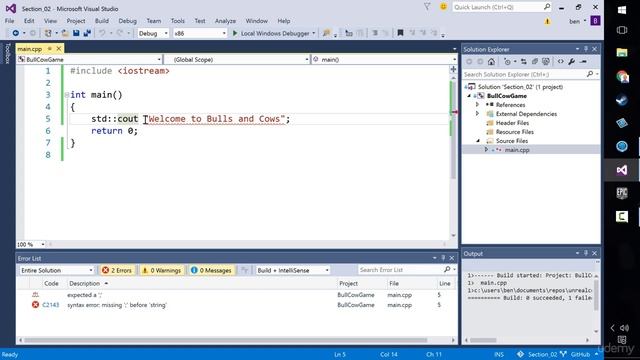Click the Save All icon
This screenshot has width=640, height=360.
point(87,33)
